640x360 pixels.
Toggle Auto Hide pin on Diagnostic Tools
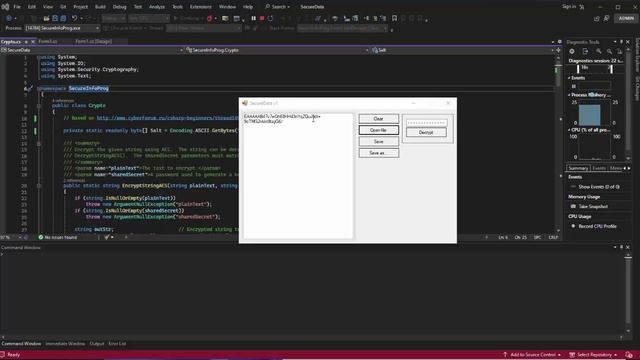pos(621,42)
